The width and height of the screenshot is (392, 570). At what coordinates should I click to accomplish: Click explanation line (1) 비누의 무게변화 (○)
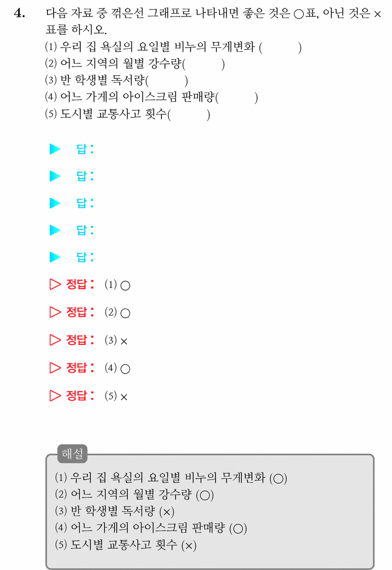171,478
